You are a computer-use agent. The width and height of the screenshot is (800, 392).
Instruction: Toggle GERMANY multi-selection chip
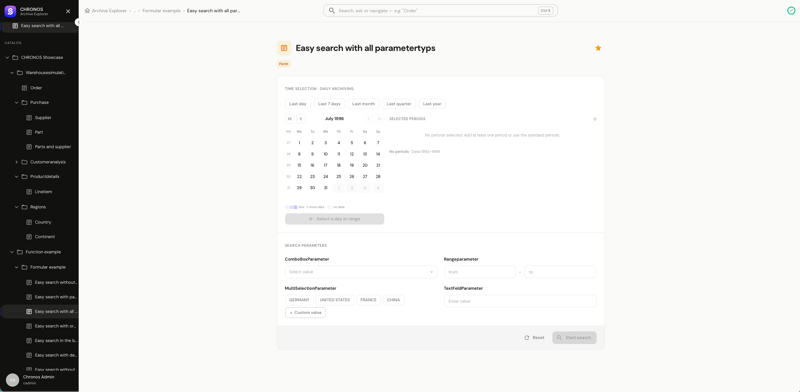(x=299, y=300)
